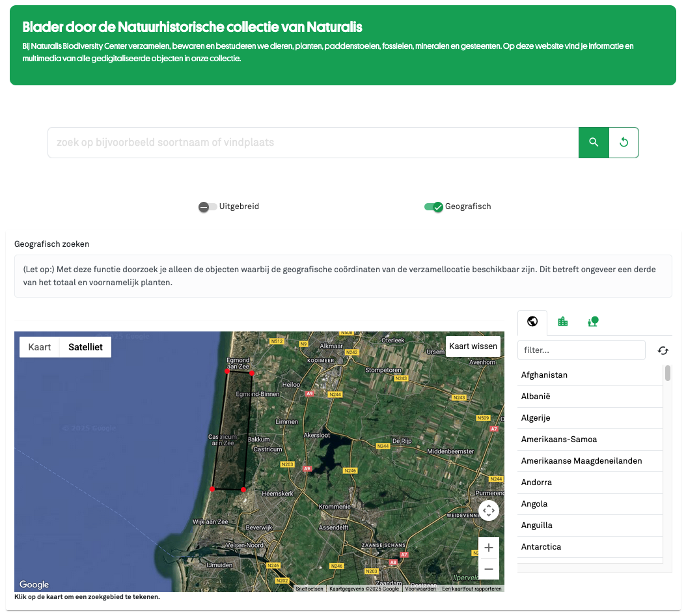Switch to the tree and person (nature areas) tab
The width and height of the screenshot is (686, 616).
pos(593,321)
